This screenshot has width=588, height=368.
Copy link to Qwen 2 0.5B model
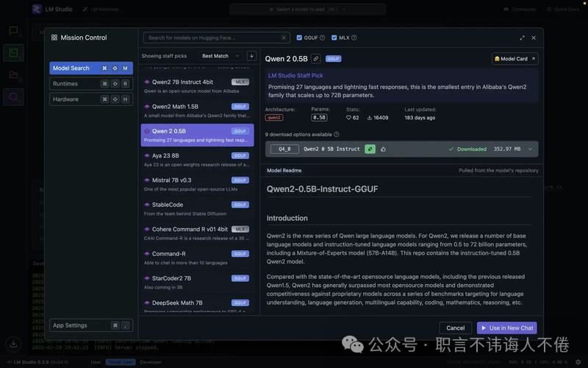pyautogui.click(x=316, y=59)
